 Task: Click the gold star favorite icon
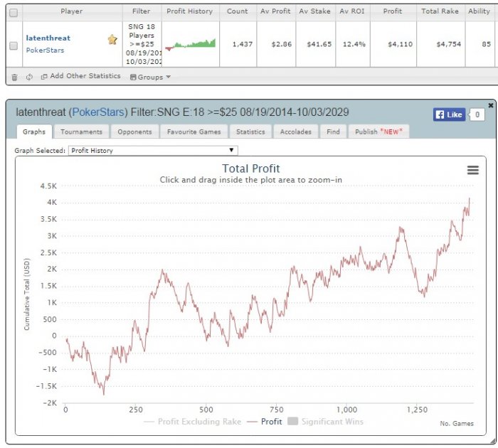(x=112, y=40)
